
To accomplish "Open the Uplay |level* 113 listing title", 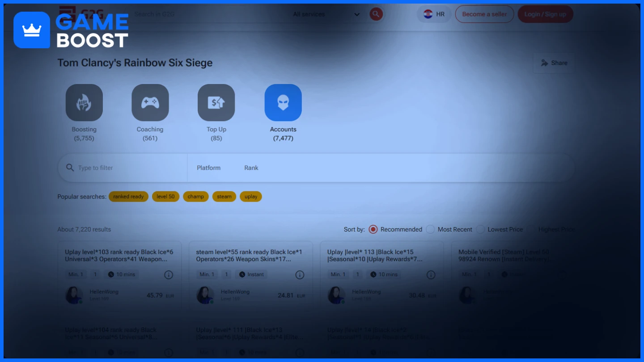I will pyautogui.click(x=375, y=256).
